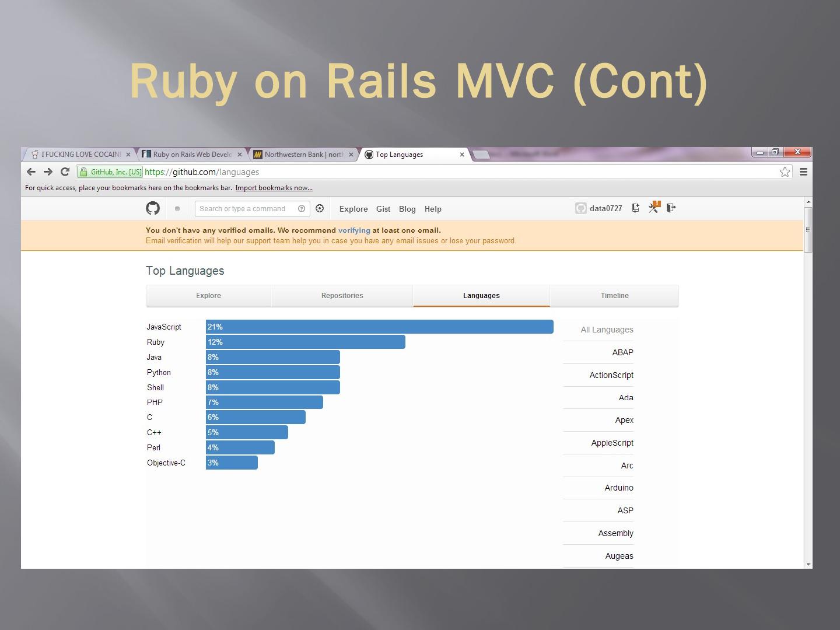Click the Objective-C language label

pyautogui.click(x=166, y=463)
